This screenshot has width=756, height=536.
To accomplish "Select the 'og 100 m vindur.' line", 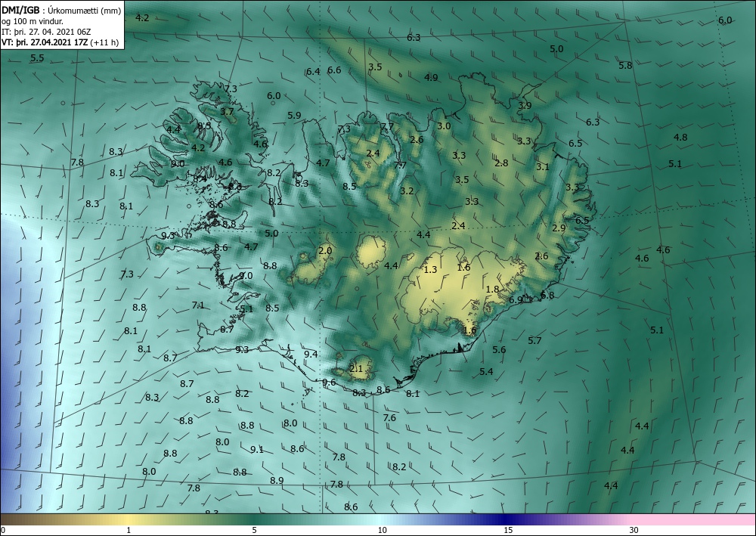I will 33,21.
